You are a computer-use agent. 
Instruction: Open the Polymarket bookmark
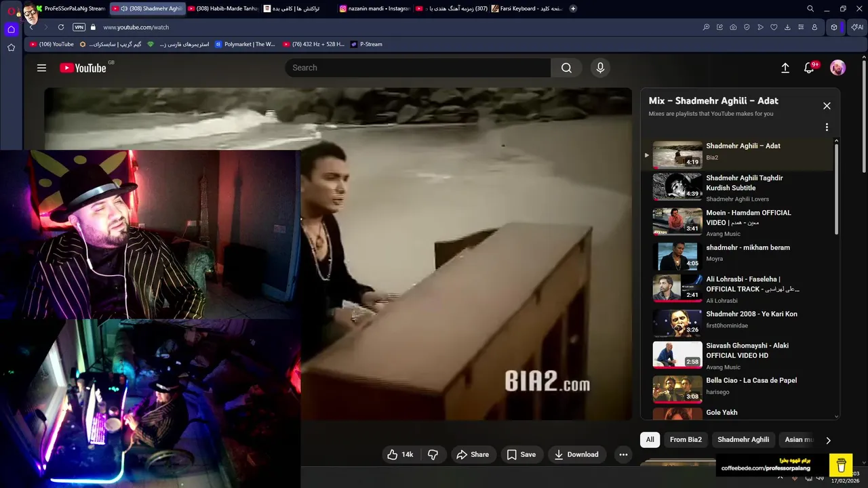coord(245,44)
